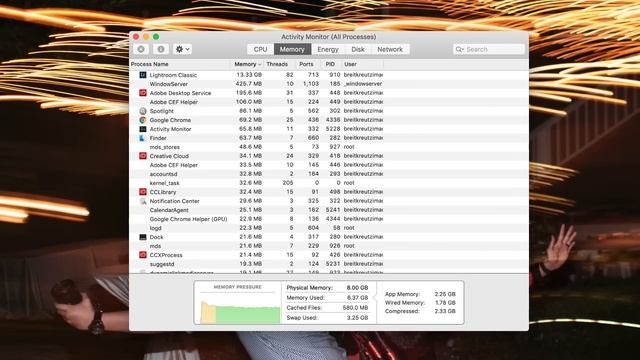The image size is (640, 360).
Task: Click the Memory Used 6.37 GB value
Action: 358,298
